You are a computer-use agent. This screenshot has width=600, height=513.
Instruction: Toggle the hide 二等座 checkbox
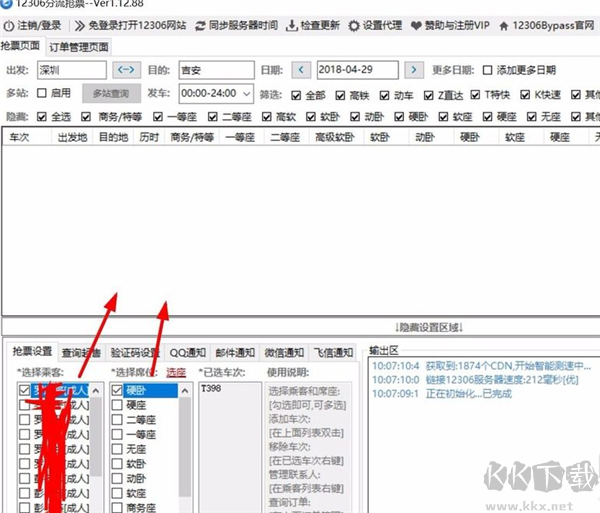point(212,117)
